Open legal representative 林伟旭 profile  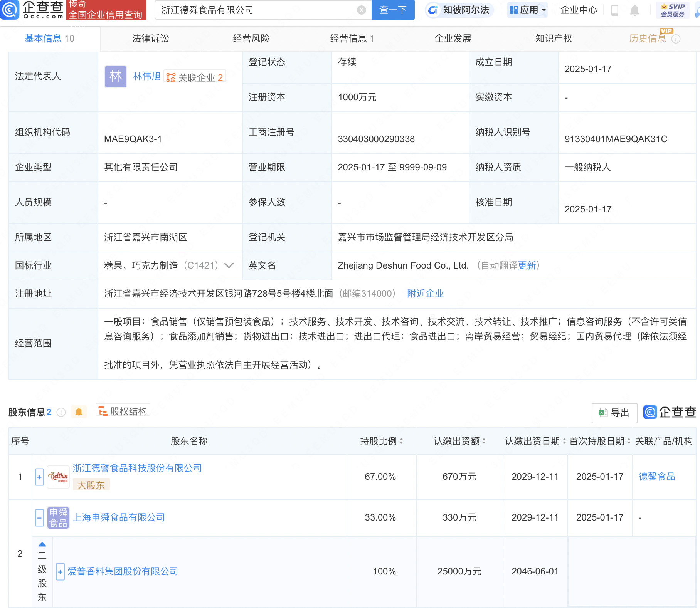(x=146, y=76)
